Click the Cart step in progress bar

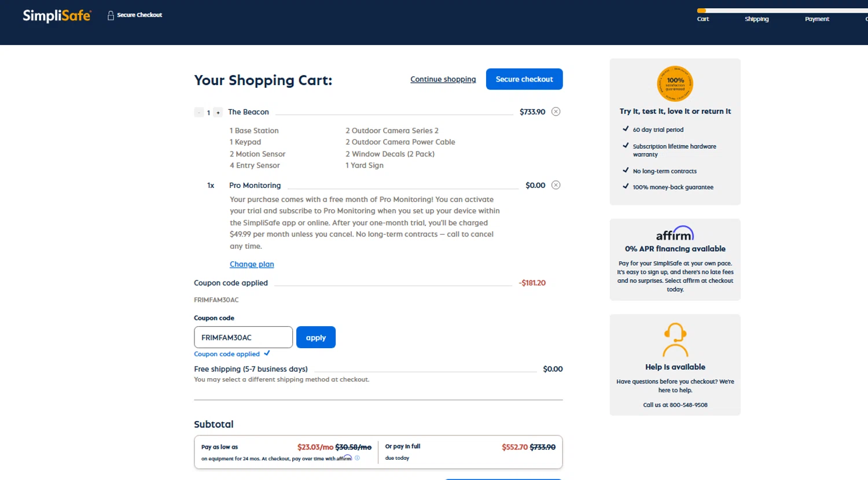(x=703, y=19)
